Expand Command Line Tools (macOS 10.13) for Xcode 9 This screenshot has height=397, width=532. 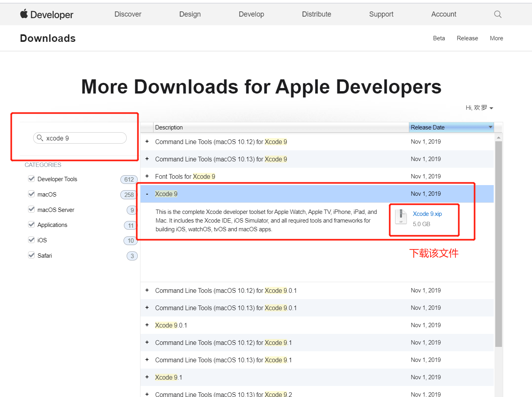click(147, 159)
